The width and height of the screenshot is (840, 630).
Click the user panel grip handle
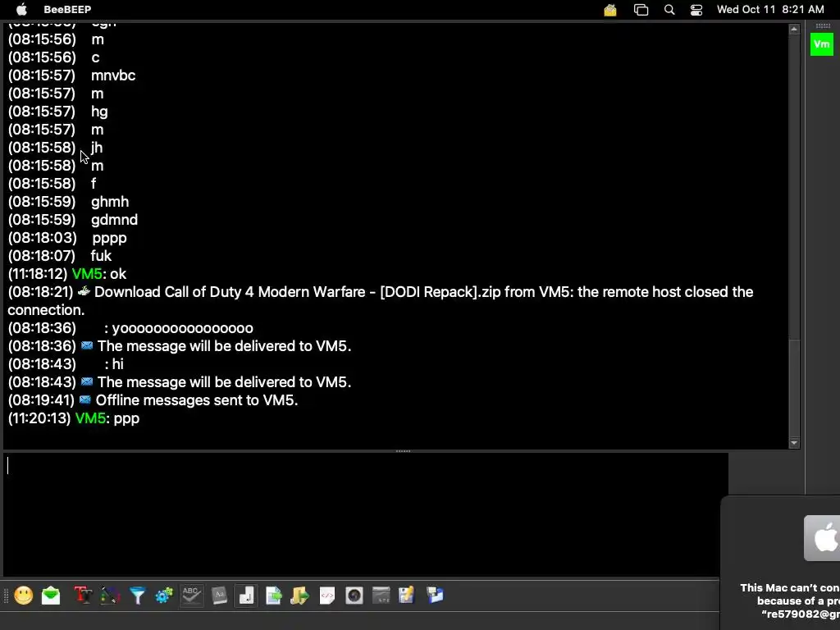(823, 25)
